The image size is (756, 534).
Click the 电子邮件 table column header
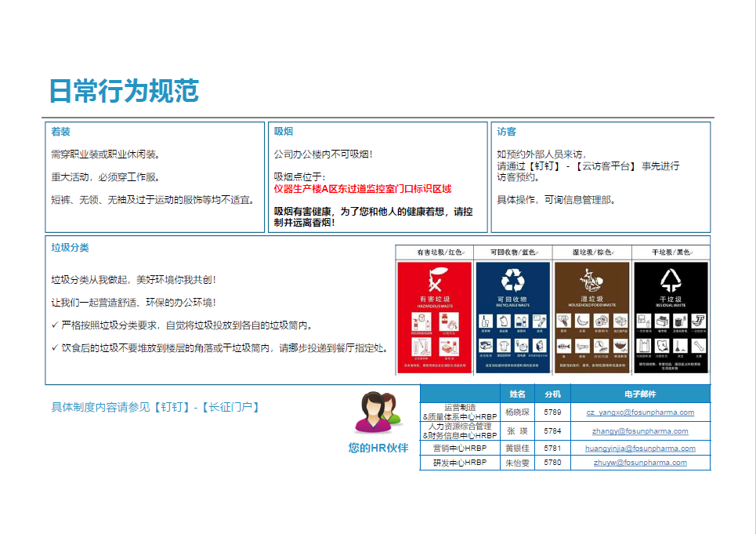(x=640, y=394)
